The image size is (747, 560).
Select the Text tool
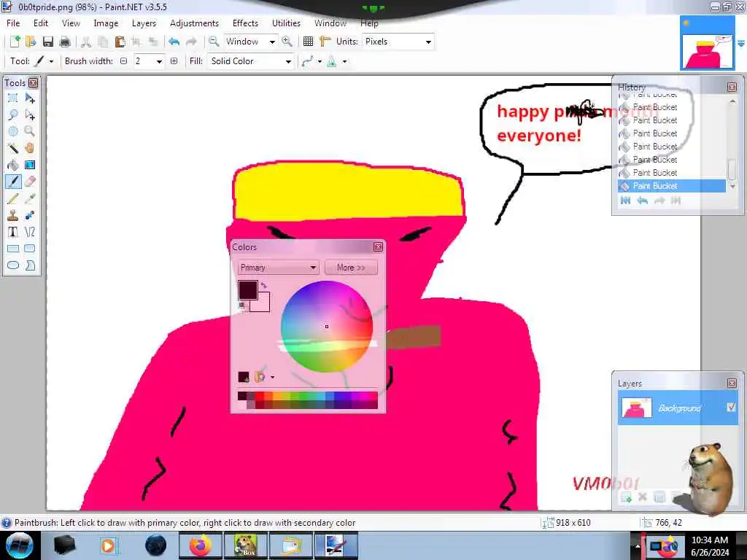pyautogui.click(x=13, y=232)
